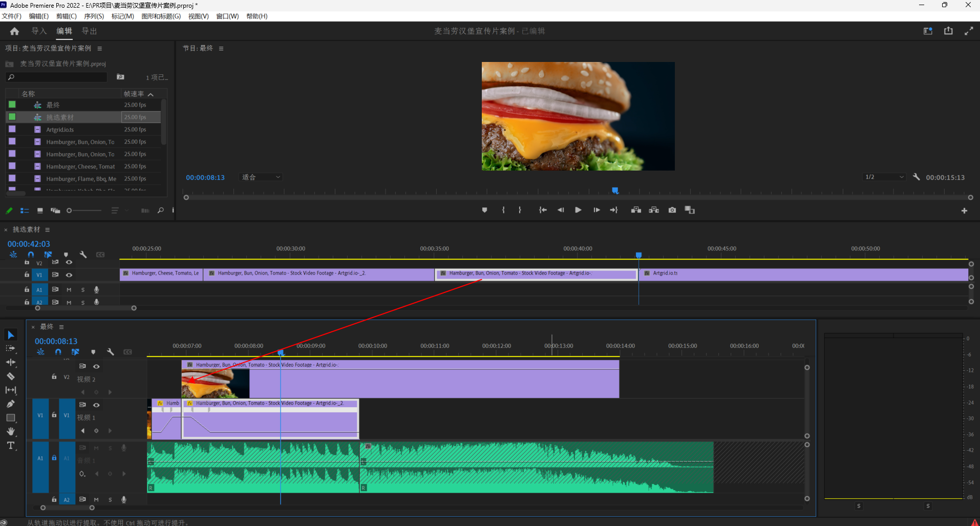Toggle the A1 track lock in the 最终 sequence
This screenshot has height=526, width=980.
tap(54, 458)
